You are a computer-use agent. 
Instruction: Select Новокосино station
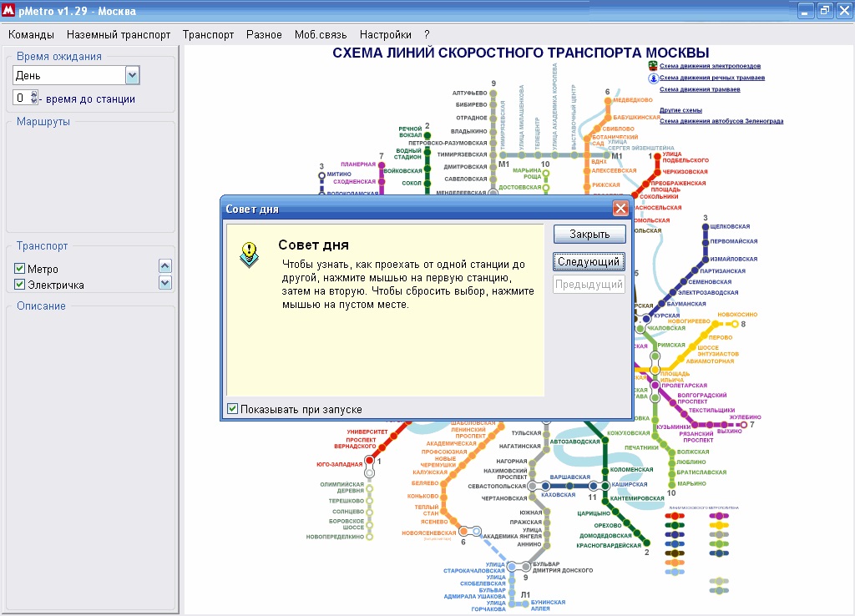click(735, 325)
